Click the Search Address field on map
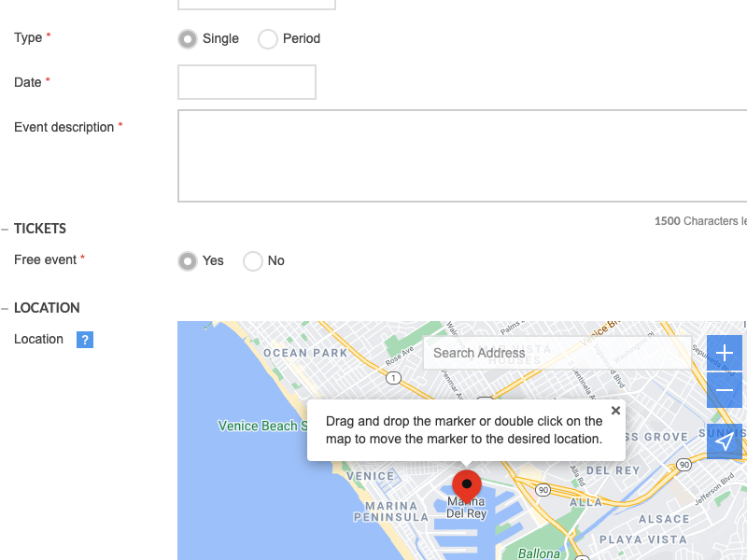 (x=557, y=353)
